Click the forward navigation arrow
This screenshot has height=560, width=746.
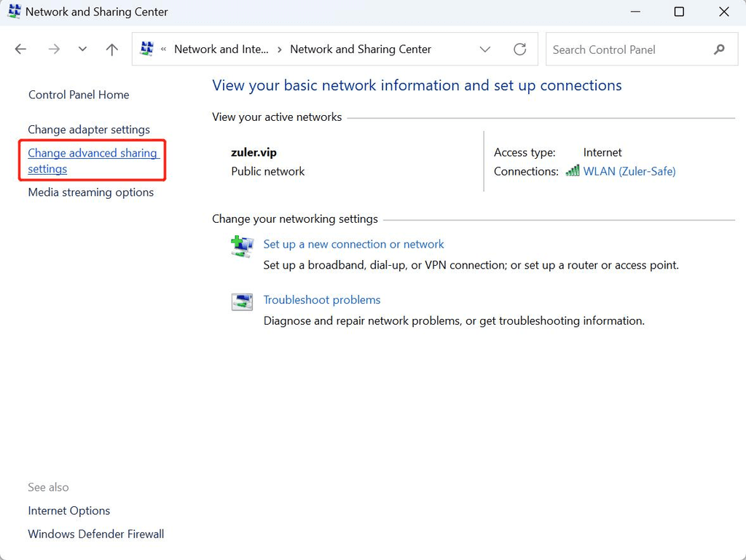coord(53,49)
